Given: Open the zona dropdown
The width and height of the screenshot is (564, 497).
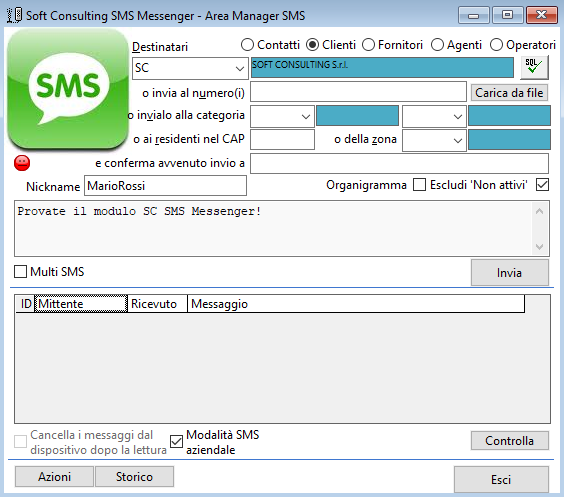Looking at the screenshot, I should pos(458,140).
